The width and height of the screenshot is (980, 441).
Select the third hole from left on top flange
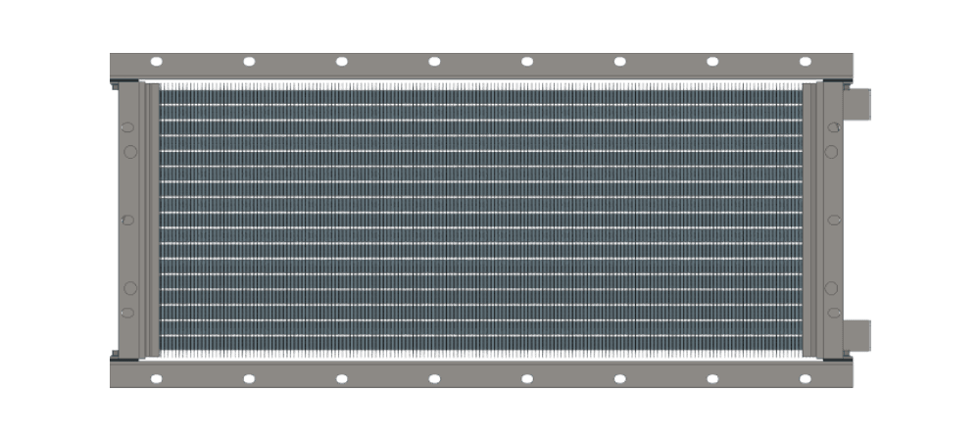[x=342, y=61]
